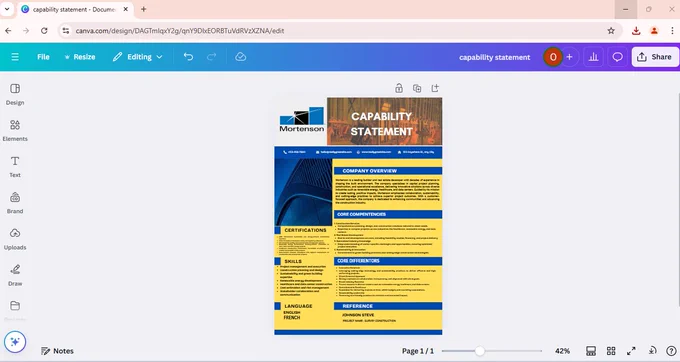This screenshot has width=680, height=362.
Task: Open the comments speech bubble
Action: coord(617,57)
